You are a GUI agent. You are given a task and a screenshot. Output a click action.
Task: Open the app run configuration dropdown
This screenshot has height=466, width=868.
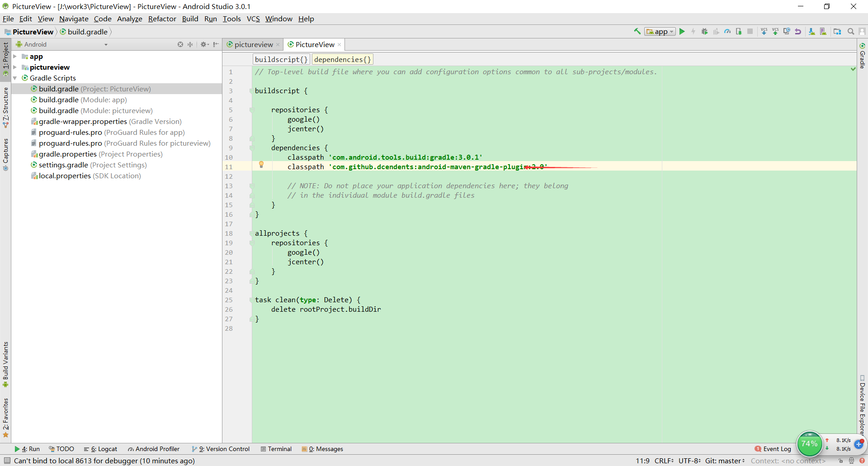pyautogui.click(x=660, y=31)
